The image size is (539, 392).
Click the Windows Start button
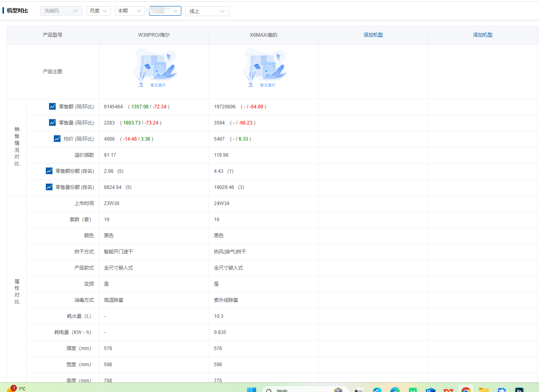click(251, 390)
